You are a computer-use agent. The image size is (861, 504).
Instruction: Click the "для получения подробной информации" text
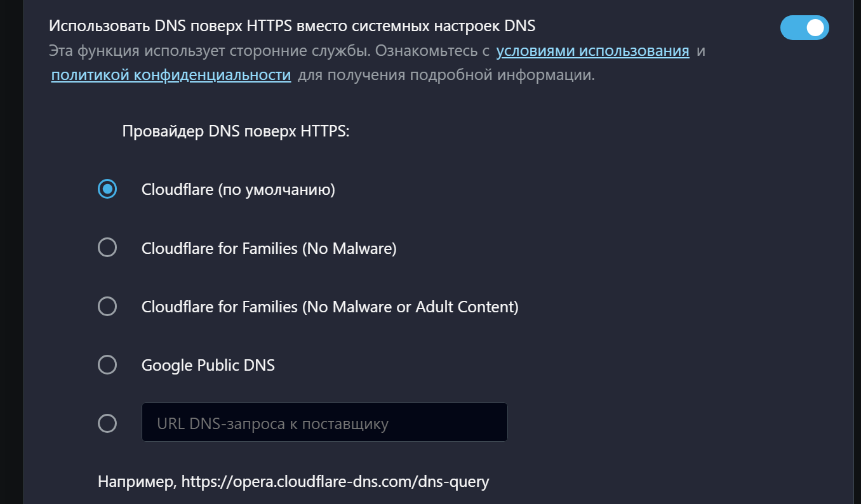click(446, 76)
